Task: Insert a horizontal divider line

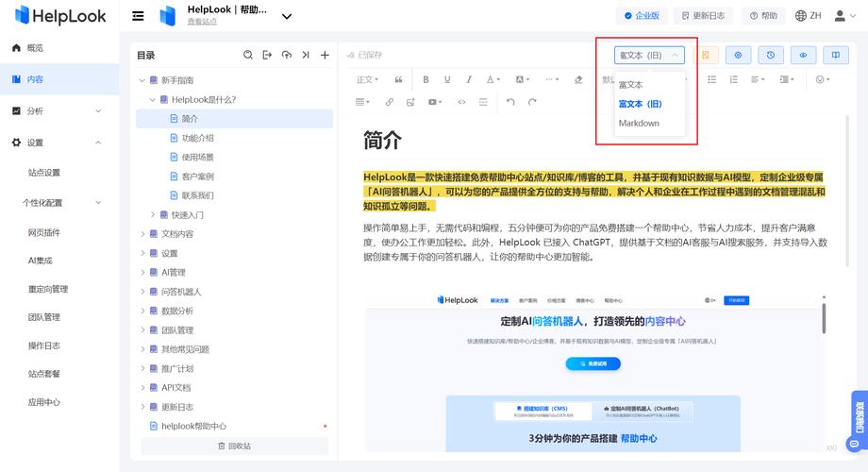Action: point(483,102)
